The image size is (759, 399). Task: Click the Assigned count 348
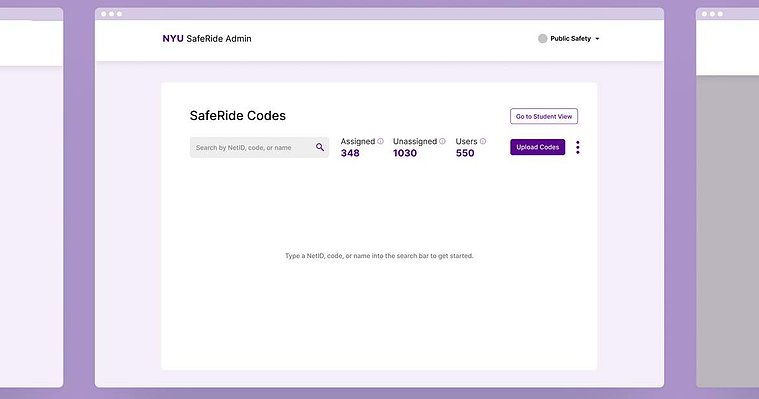click(x=350, y=153)
